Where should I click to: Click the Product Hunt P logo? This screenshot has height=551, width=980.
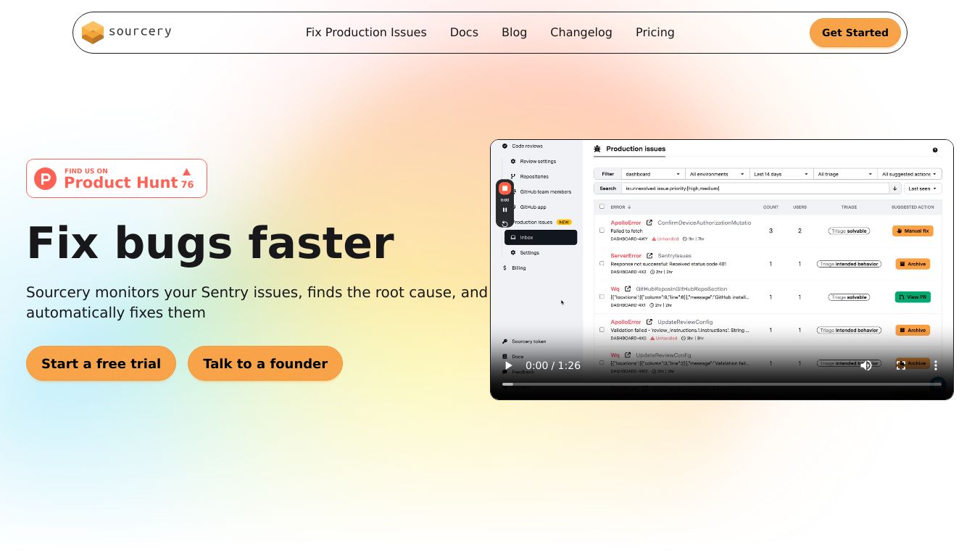click(x=45, y=178)
